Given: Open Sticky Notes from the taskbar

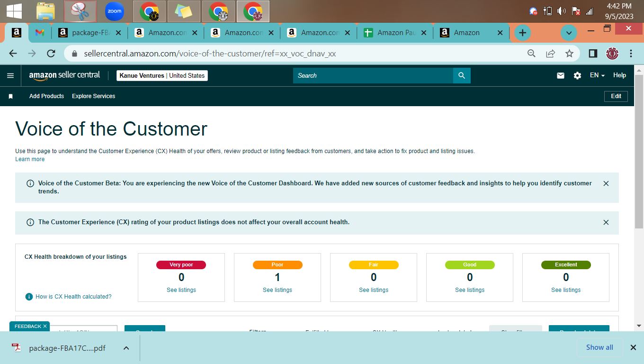Looking at the screenshot, I should click(184, 11).
